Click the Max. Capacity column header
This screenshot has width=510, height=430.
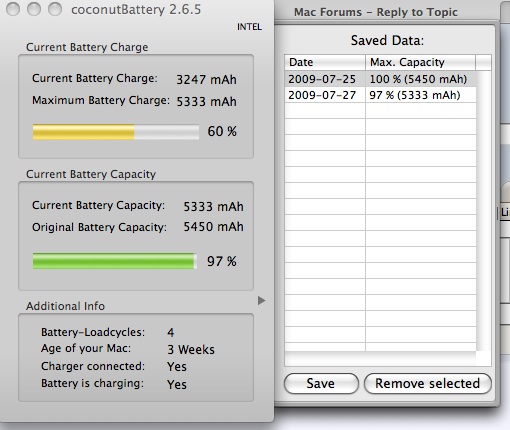click(420, 62)
